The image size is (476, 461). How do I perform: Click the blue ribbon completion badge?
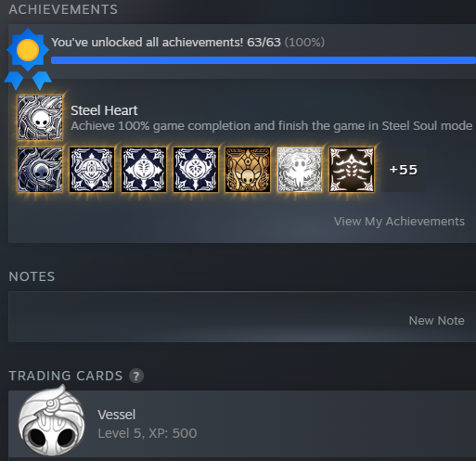28,59
